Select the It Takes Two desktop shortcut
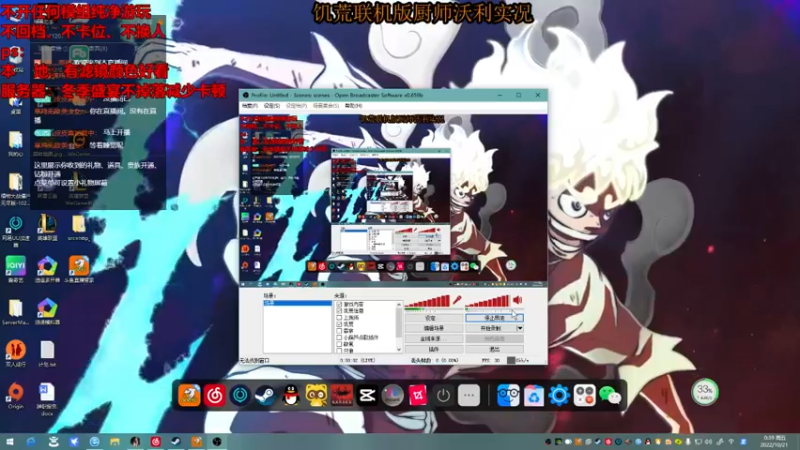 coord(15,354)
